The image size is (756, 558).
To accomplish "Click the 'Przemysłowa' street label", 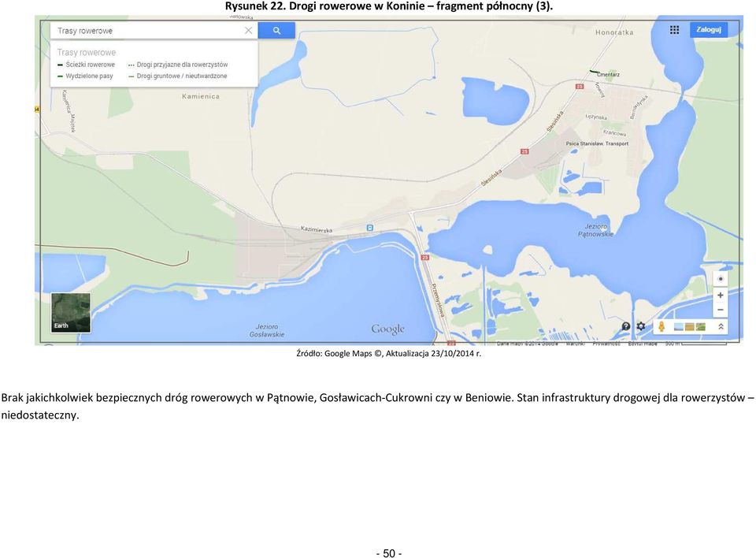I will click(x=437, y=300).
